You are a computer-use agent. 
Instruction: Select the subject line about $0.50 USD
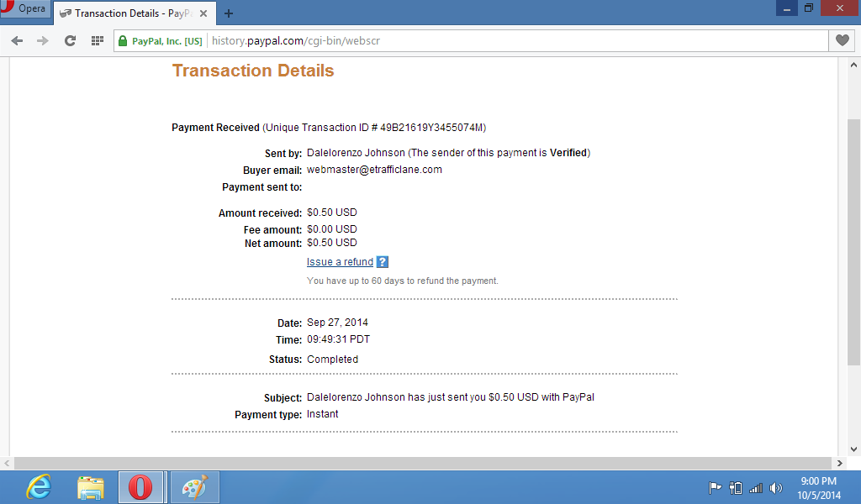[451, 397]
